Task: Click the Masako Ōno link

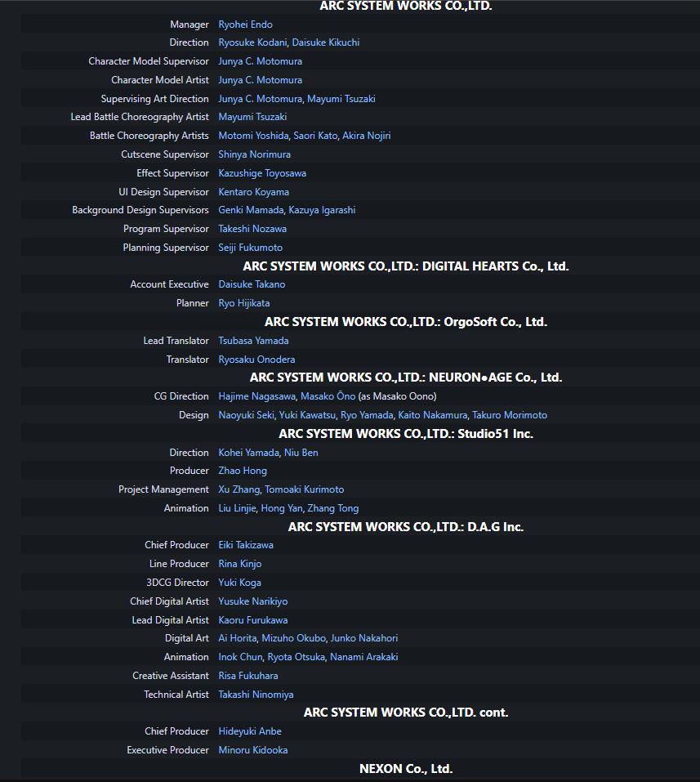Action: (328, 396)
